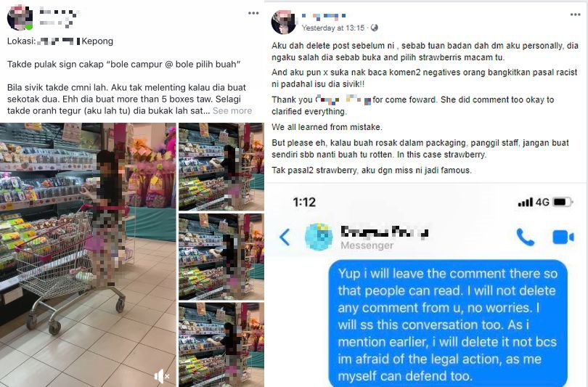Expand the post text with See more

coord(232,110)
